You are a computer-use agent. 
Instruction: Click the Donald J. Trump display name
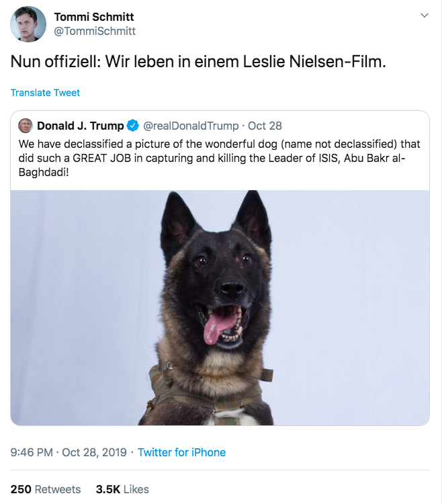[81, 126]
